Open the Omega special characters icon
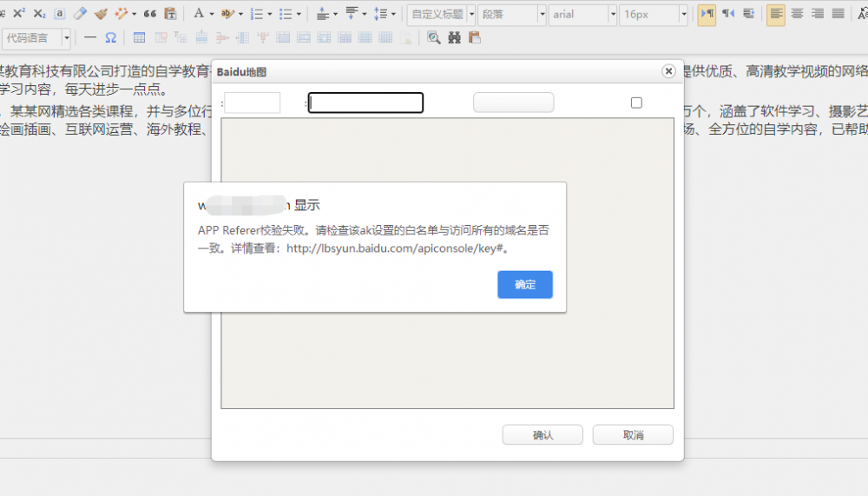Viewport: 868px width, 496px height. click(111, 37)
